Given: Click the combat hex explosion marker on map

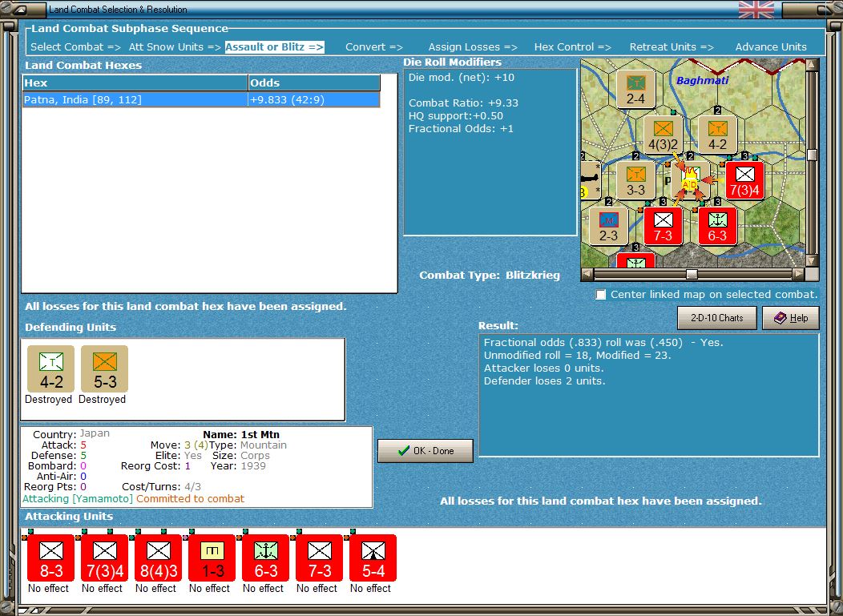Looking at the screenshot, I should (690, 179).
